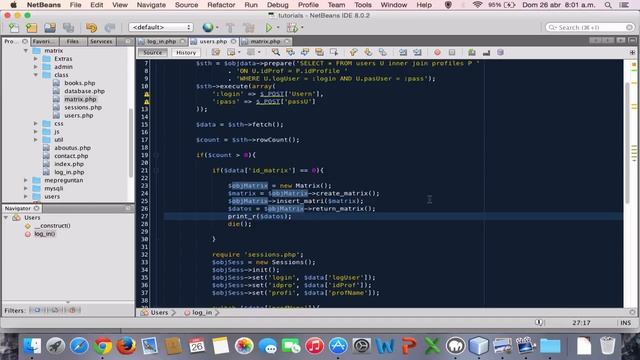The width and height of the screenshot is (640, 360).
Task: Click the Users breadcrumb
Action: (159, 313)
